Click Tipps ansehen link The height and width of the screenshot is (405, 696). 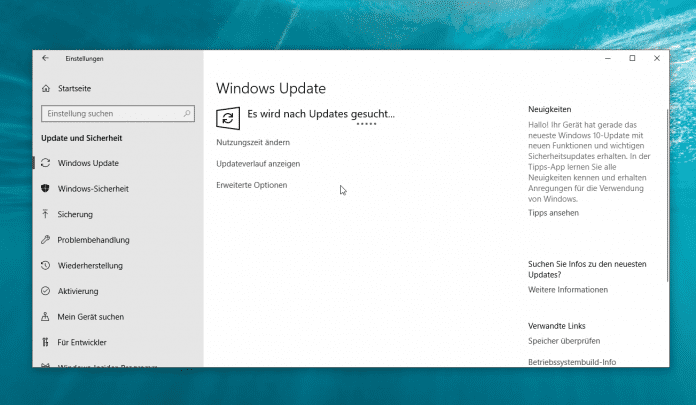click(x=553, y=213)
